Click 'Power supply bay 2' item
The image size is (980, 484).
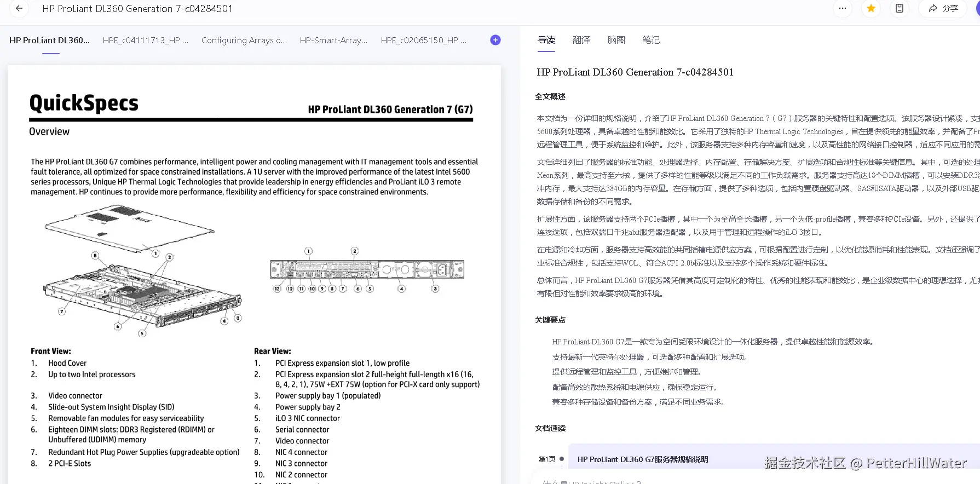point(308,407)
